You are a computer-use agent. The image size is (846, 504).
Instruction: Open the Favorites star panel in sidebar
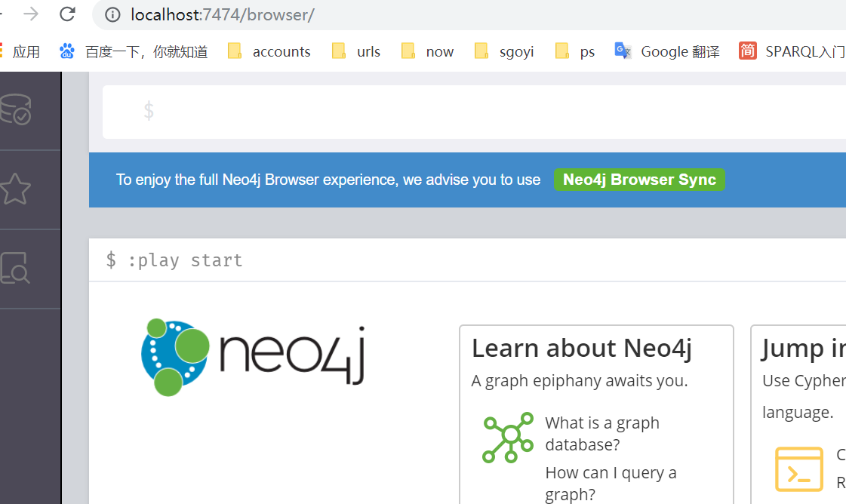tap(17, 189)
